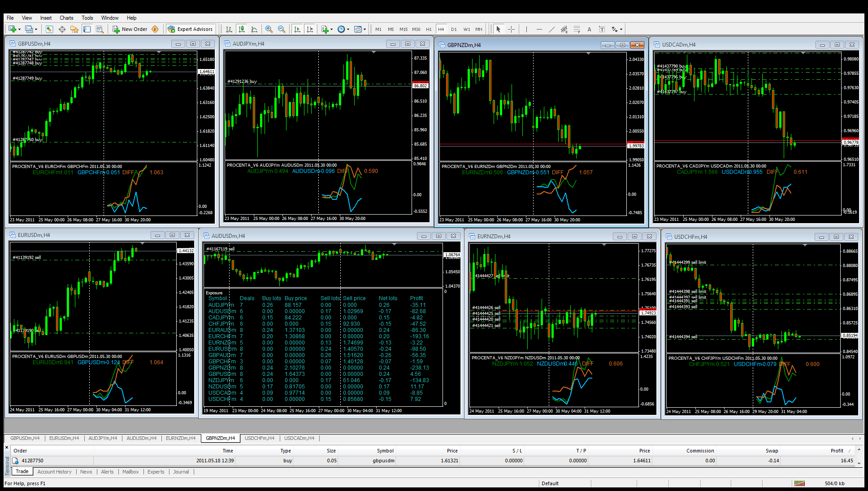The image size is (868, 491).
Task: Select the Crosshair tool
Action: [x=511, y=29]
